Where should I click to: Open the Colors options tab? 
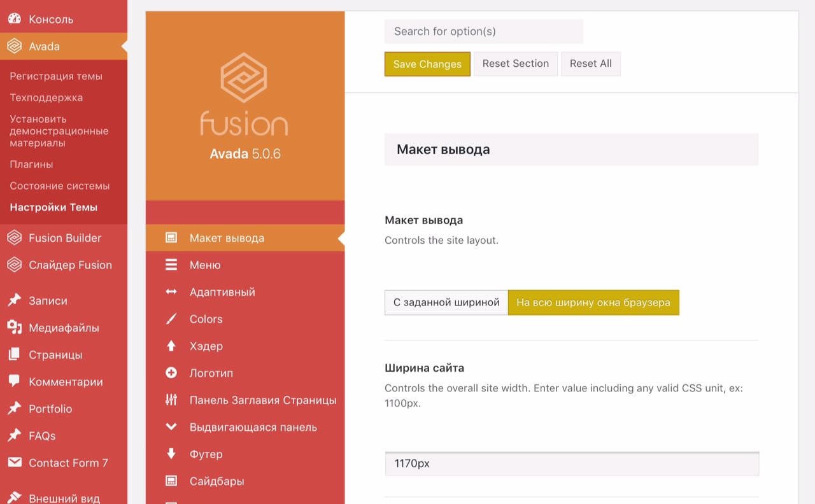pos(245,319)
